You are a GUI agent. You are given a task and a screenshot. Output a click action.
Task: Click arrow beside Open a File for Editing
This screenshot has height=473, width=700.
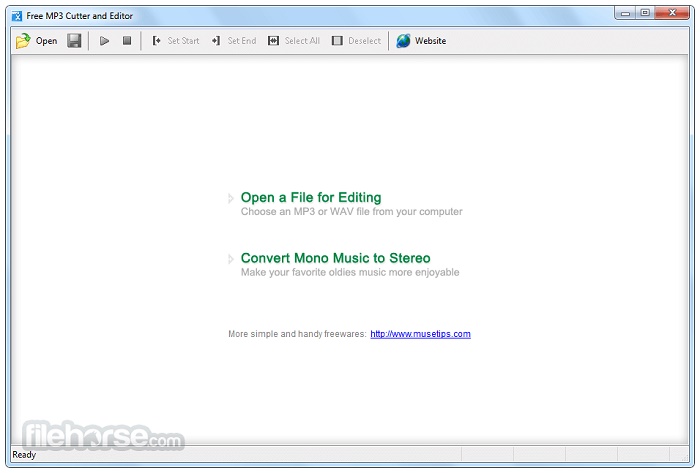tap(230, 198)
